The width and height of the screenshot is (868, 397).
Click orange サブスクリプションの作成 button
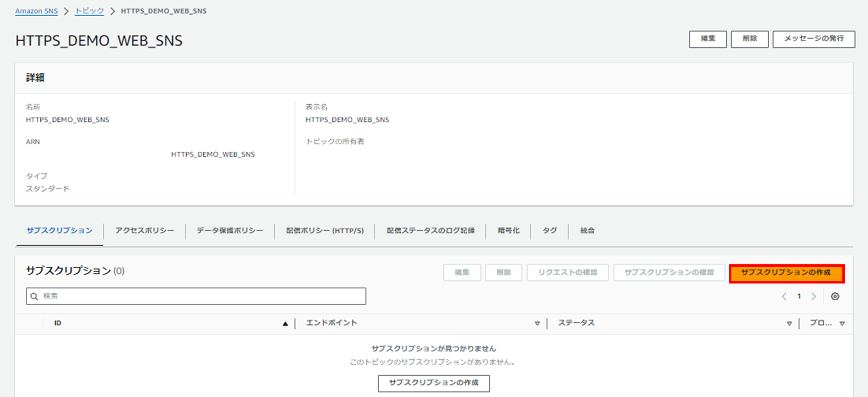click(x=786, y=273)
